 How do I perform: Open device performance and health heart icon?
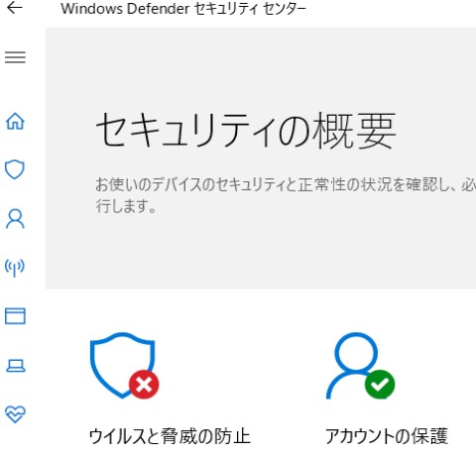15,414
